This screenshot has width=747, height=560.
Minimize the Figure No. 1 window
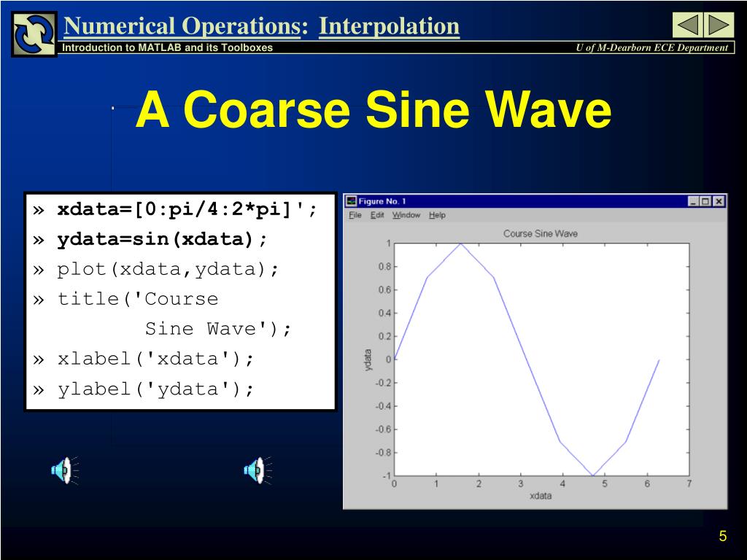tap(694, 201)
